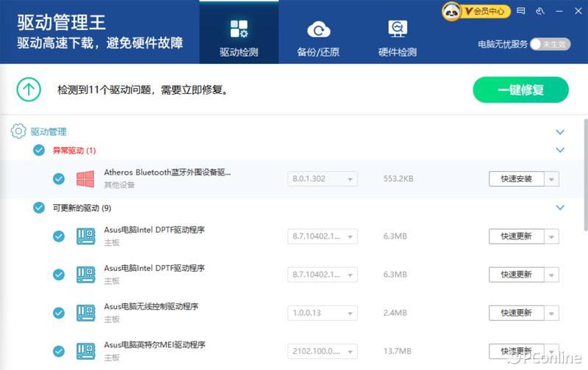Click 快速更新 for the 无线控制 driver
This screenshot has width=588, height=370.
click(517, 313)
